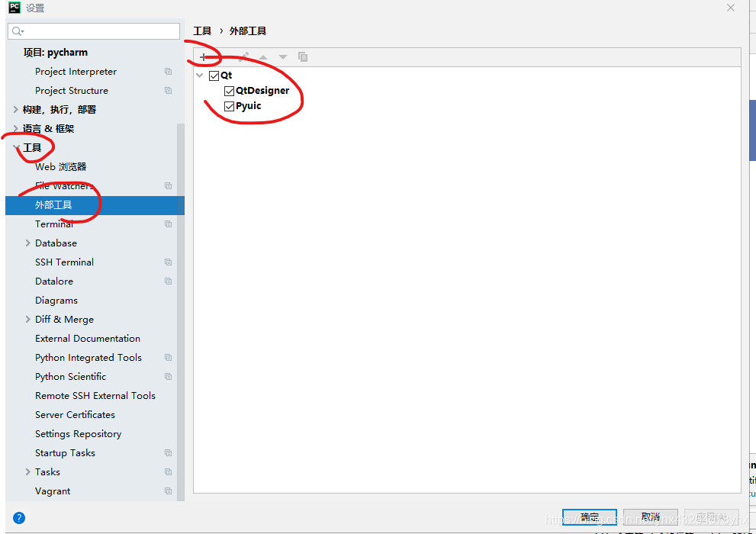The height and width of the screenshot is (534, 756).
Task: Click the settings search input field
Action: click(x=94, y=31)
